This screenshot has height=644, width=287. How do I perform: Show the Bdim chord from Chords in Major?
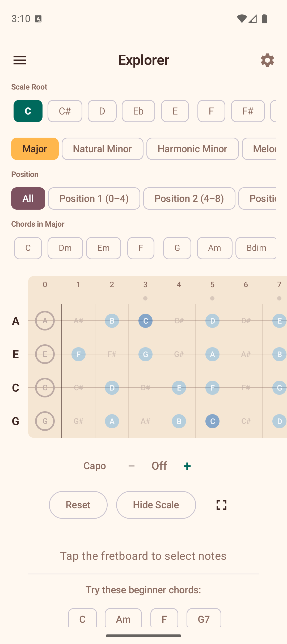[256, 248]
